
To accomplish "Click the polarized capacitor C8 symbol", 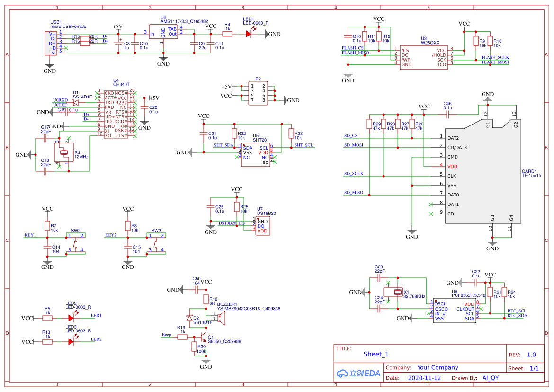I will [118, 43].
